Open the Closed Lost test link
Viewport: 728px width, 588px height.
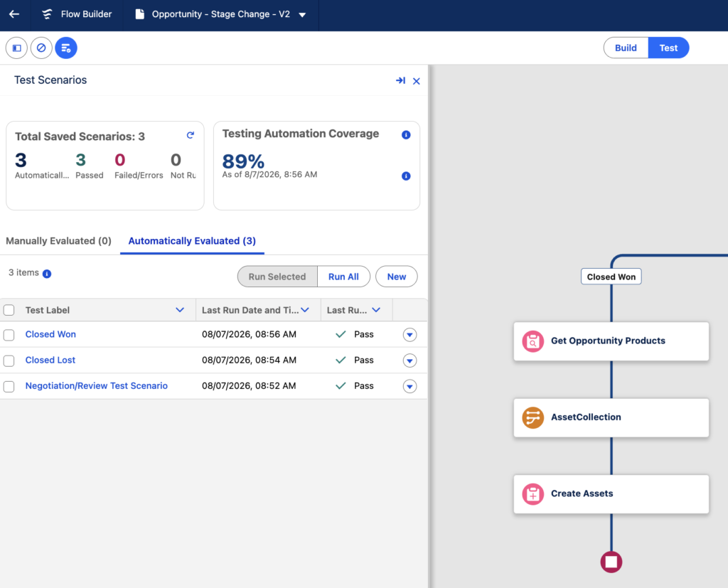coord(50,360)
